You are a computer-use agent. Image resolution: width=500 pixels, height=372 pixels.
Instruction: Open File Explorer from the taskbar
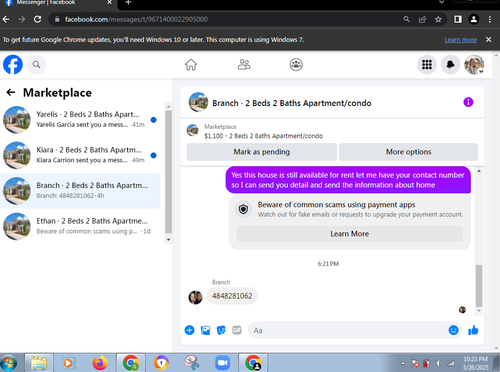39,363
